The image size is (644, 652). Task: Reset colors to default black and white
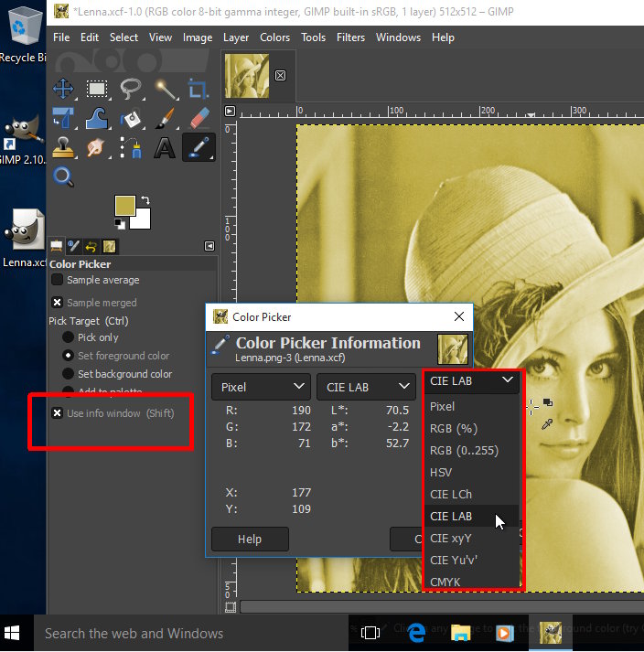[x=120, y=224]
